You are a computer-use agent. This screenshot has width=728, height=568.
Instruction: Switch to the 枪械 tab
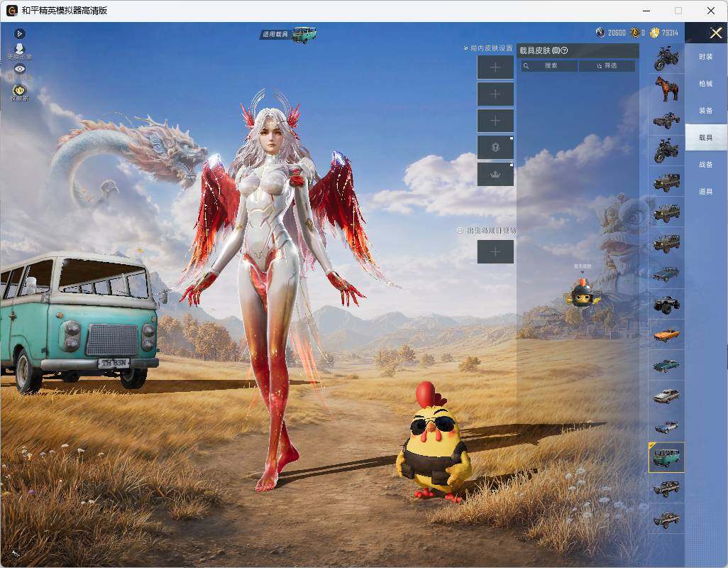point(706,84)
